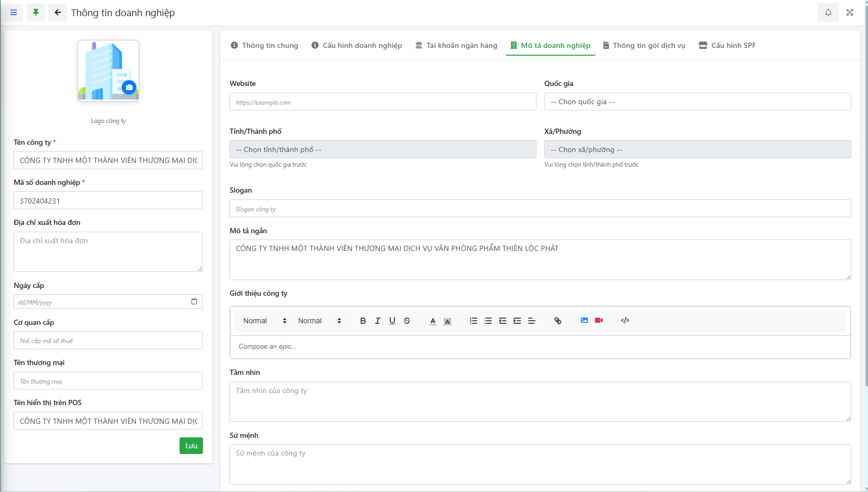
Task: Apply strikethrough in the editor toolbar
Action: pos(407,321)
